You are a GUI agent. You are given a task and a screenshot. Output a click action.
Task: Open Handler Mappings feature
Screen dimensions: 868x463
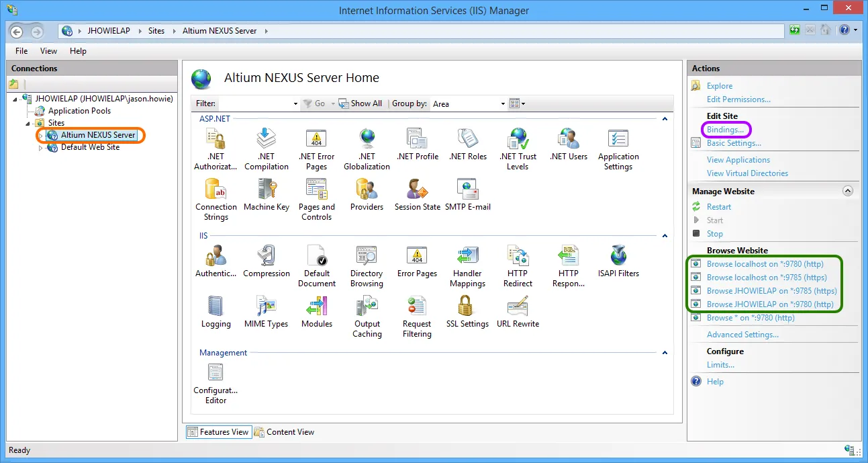467,266
